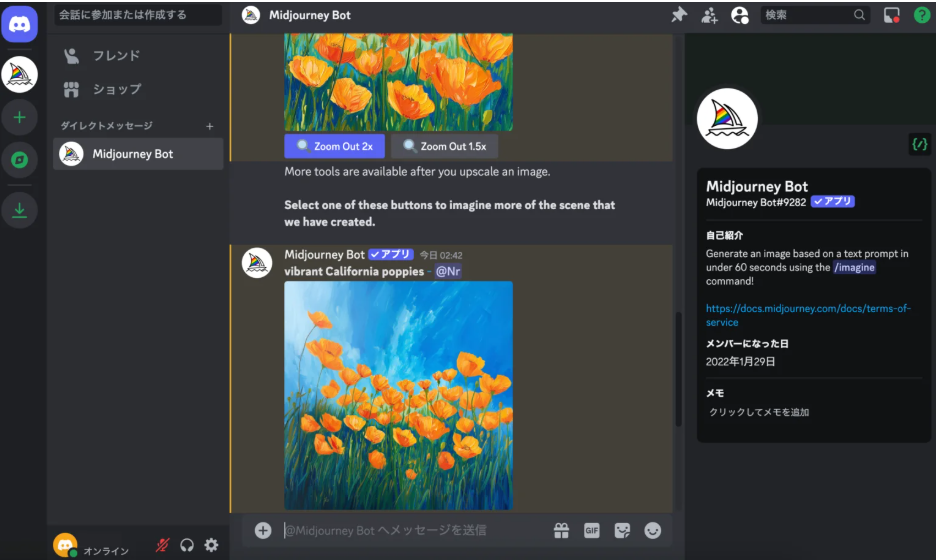The image size is (936, 560).
Task: Click the /imagine command mention
Action: click(854, 267)
